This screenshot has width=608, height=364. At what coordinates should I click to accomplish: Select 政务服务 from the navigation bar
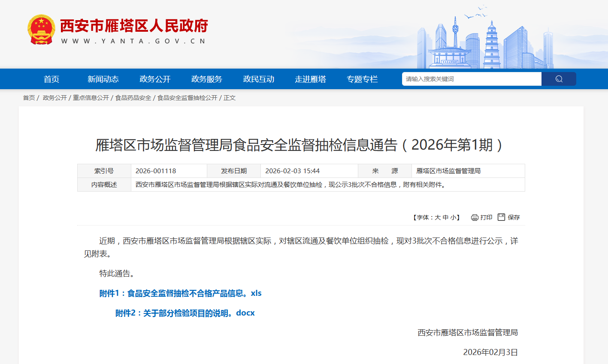pyautogui.click(x=207, y=79)
